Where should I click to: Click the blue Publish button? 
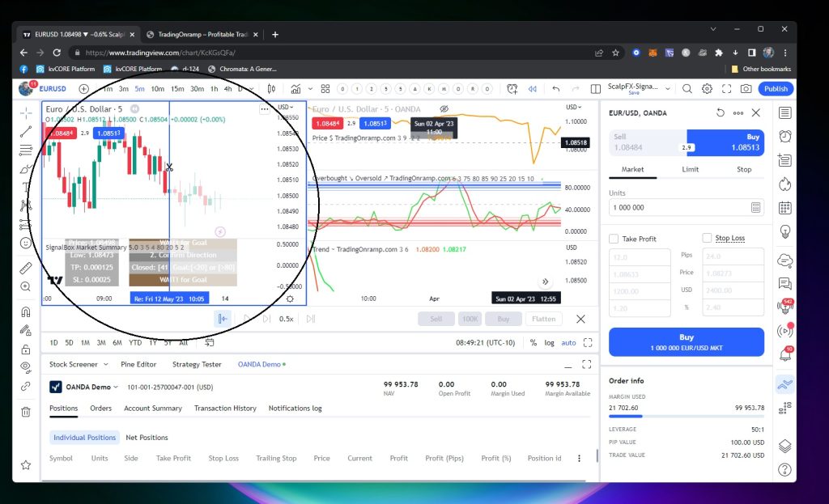[x=775, y=89]
